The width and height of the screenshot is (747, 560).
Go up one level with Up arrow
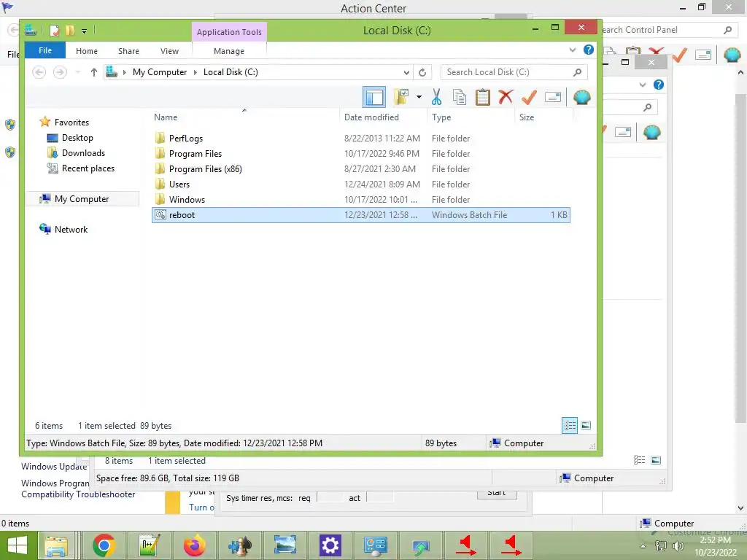point(94,72)
